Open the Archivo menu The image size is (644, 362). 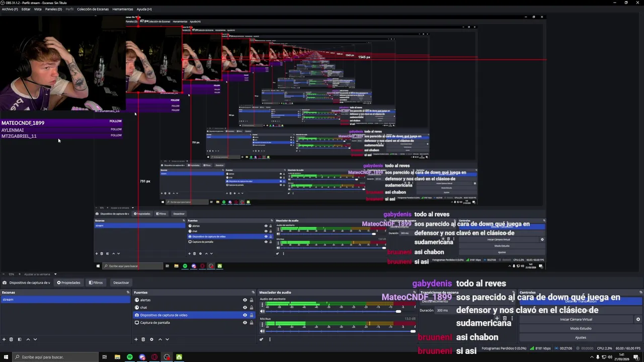[x=10, y=9]
